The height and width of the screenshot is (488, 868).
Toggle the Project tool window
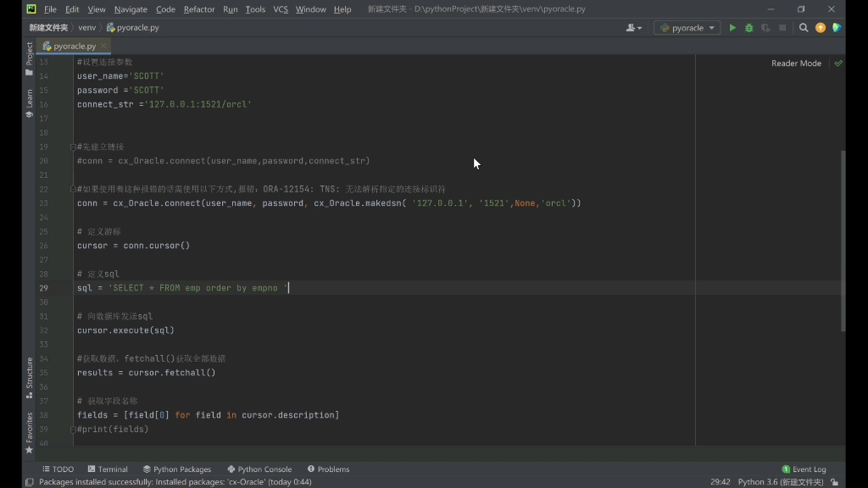(x=28, y=58)
